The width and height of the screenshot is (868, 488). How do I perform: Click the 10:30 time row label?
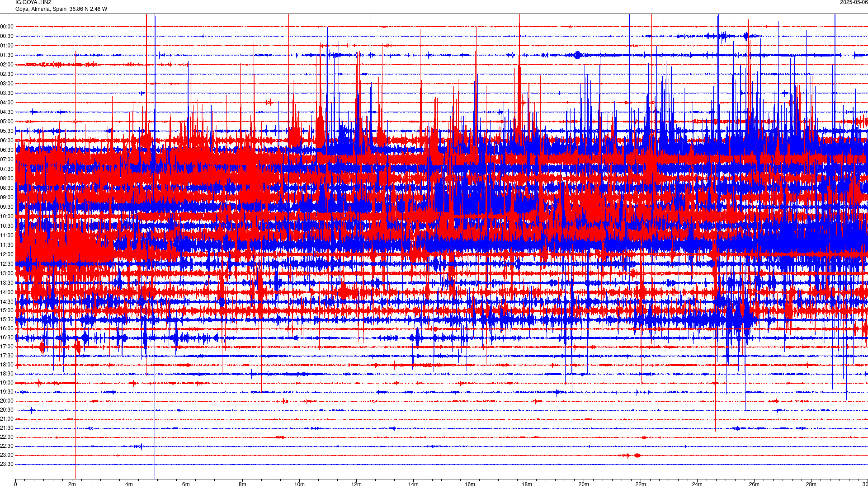[x=7, y=226]
